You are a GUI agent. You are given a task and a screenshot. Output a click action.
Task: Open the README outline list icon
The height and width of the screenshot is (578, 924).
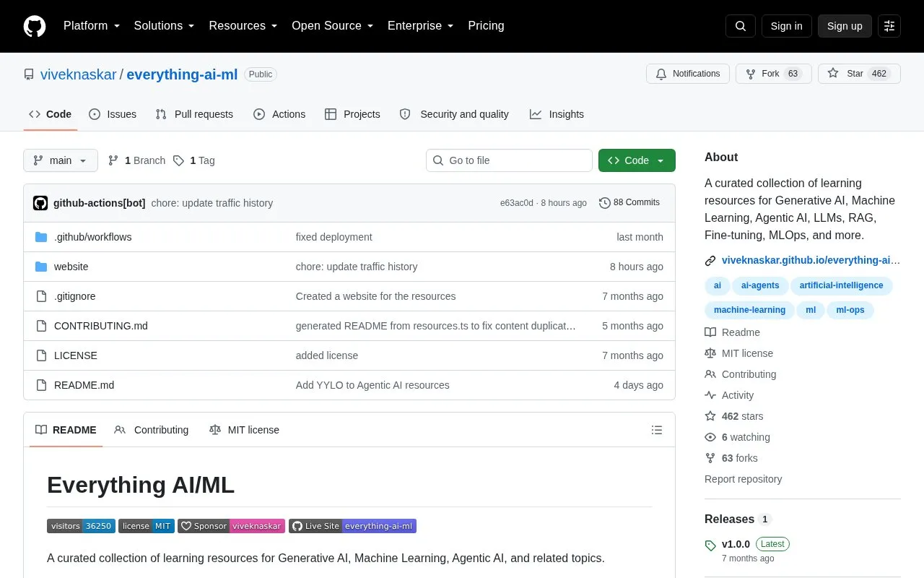point(657,430)
